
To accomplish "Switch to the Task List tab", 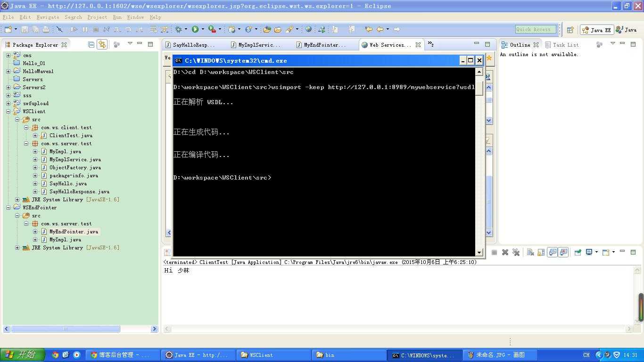I will (562, 45).
